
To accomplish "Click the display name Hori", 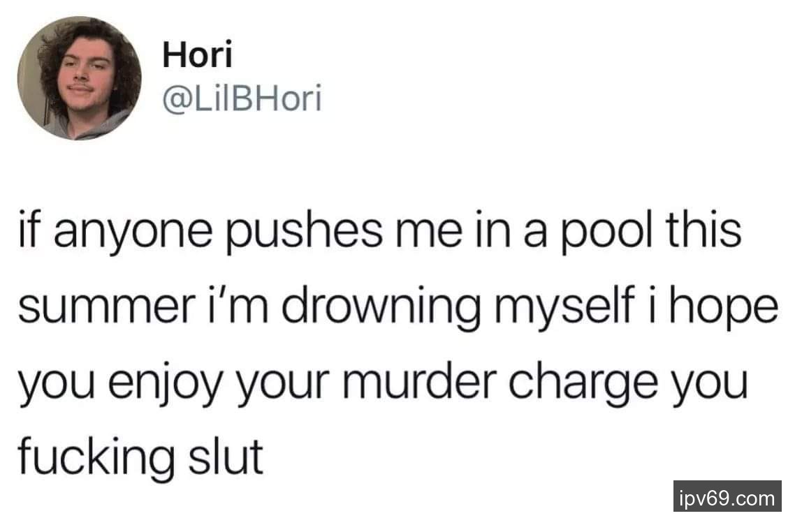I will (198, 54).
